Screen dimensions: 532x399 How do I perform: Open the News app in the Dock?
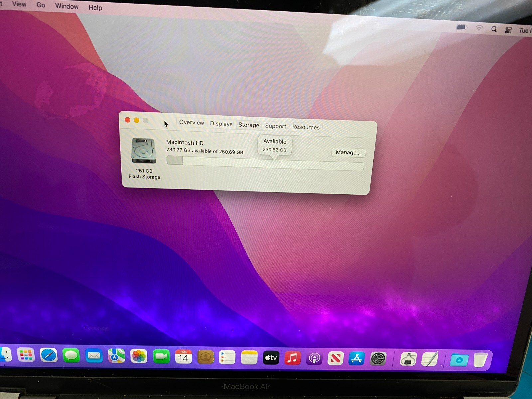click(x=335, y=359)
